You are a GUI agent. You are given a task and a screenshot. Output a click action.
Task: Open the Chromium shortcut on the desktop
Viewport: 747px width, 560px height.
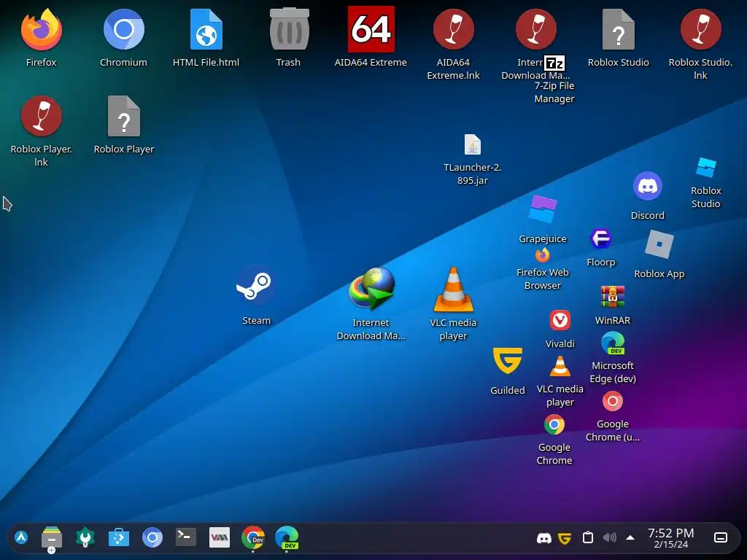(124, 29)
